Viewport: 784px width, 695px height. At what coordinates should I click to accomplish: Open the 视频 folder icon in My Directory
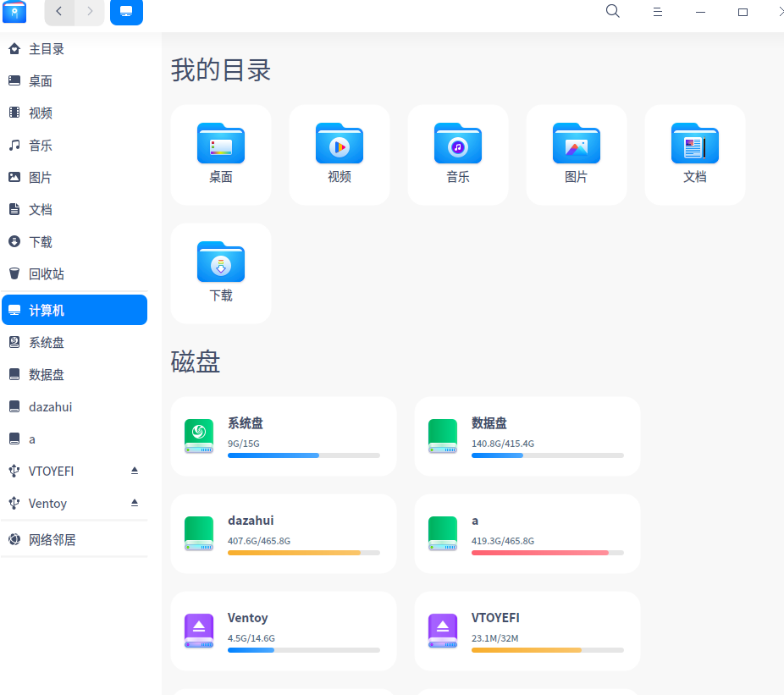(x=339, y=144)
